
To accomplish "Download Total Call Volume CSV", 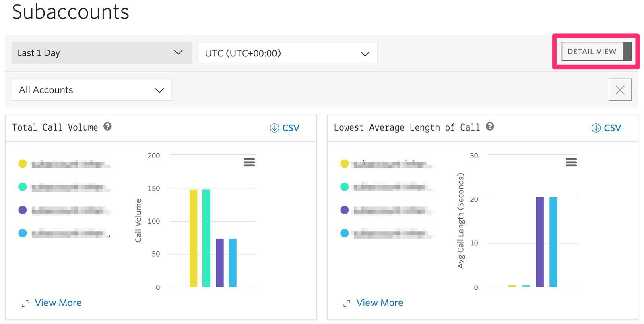I will coord(285,128).
